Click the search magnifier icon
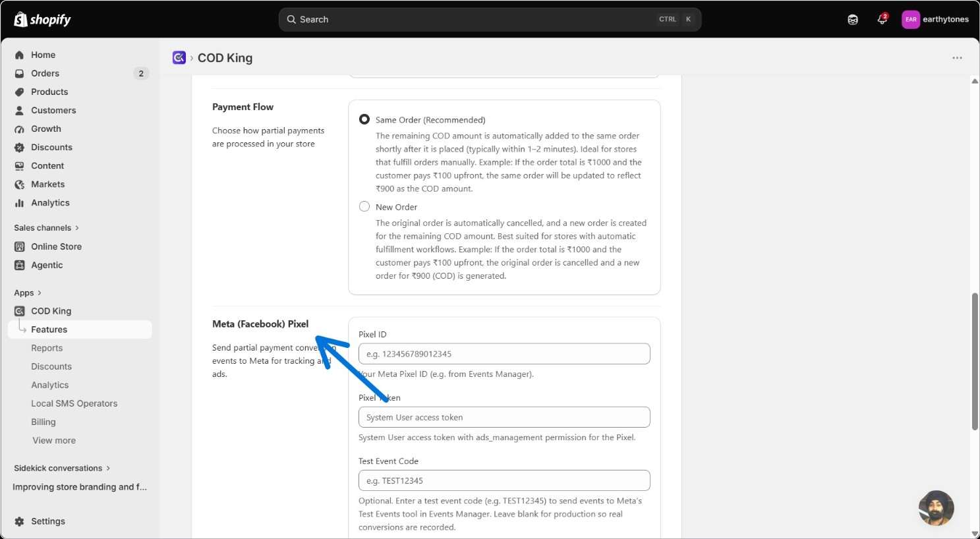Image resolution: width=980 pixels, height=539 pixels. coord(291,20)
